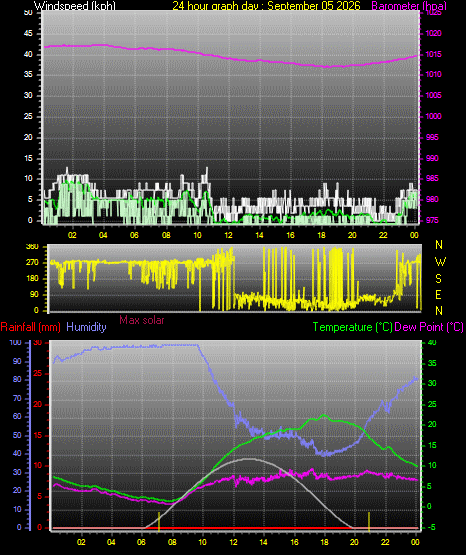This screenshot has width=466, height=555.
Task: Click the N compass letter at top
Action: [439, 245]
